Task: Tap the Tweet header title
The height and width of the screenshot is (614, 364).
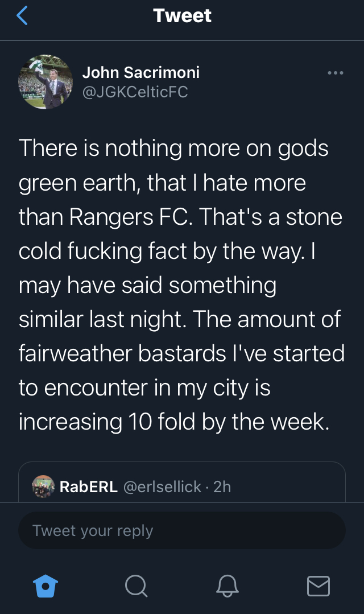Action: [182, 16]
